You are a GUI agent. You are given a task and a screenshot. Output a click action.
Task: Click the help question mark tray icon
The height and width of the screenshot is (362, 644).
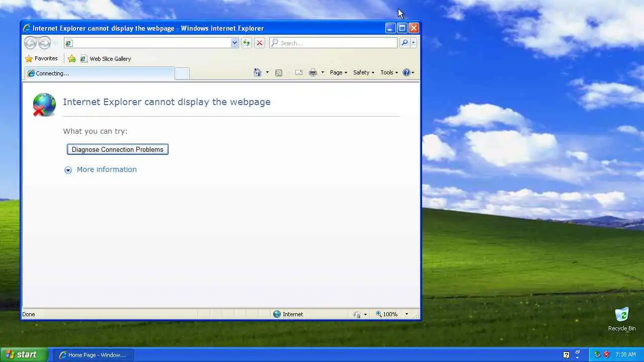click(x=566, y=355)
